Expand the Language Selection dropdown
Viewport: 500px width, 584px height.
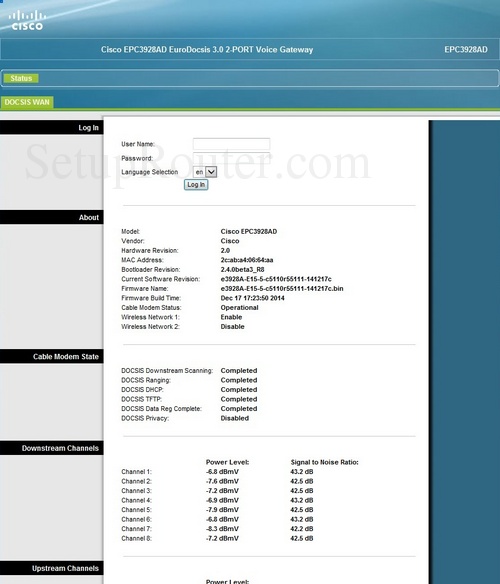point(205,172)
